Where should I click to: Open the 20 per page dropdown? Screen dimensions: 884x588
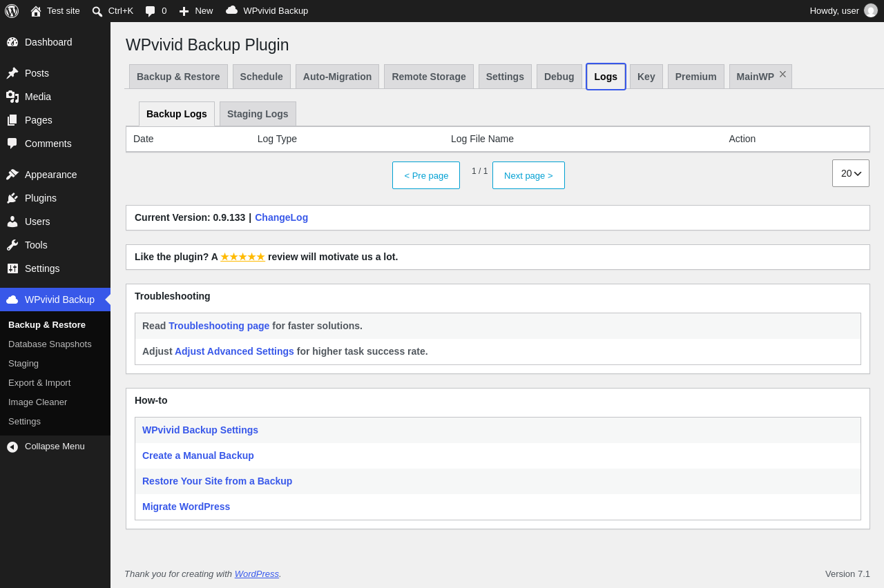[851, 173]
